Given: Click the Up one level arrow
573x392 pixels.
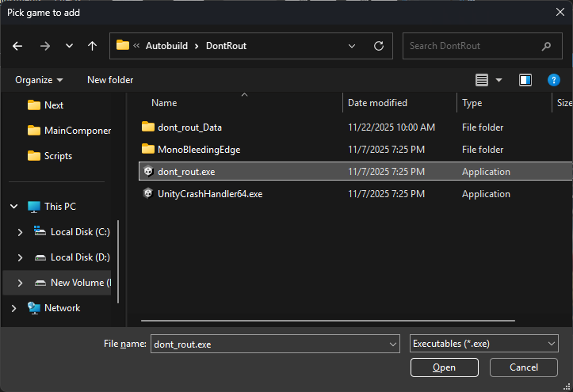Looking at the screenshot, I should (92, 46).
